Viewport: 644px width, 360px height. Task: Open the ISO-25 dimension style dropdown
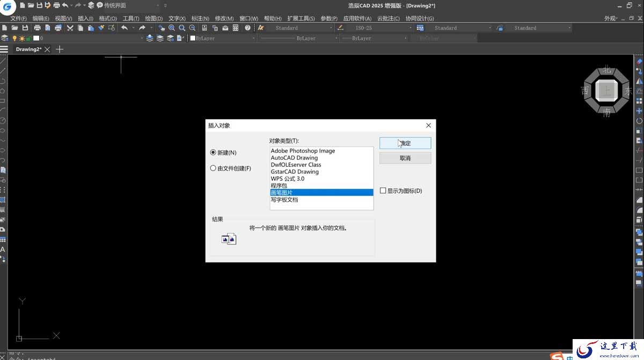[378, 28]
